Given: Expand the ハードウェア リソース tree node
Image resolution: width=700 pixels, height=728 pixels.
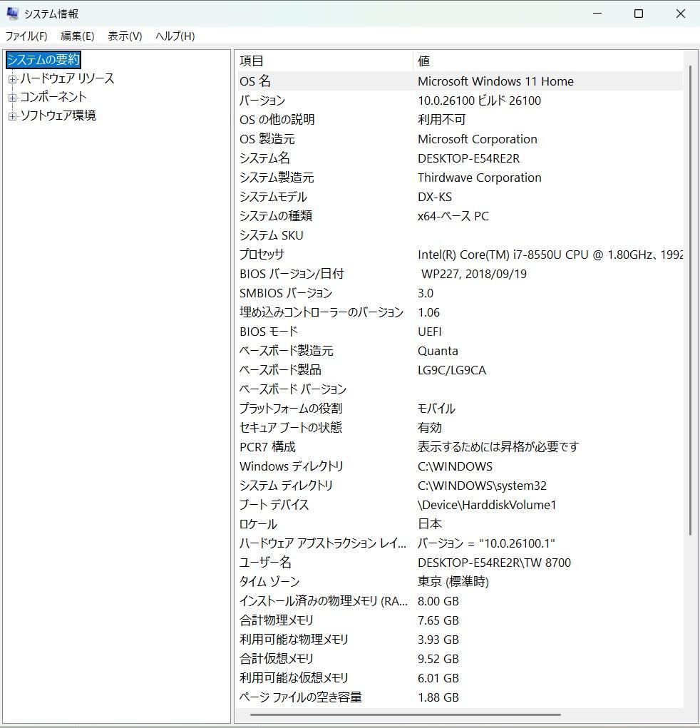Looking at the screenshot, I should 12,78.
